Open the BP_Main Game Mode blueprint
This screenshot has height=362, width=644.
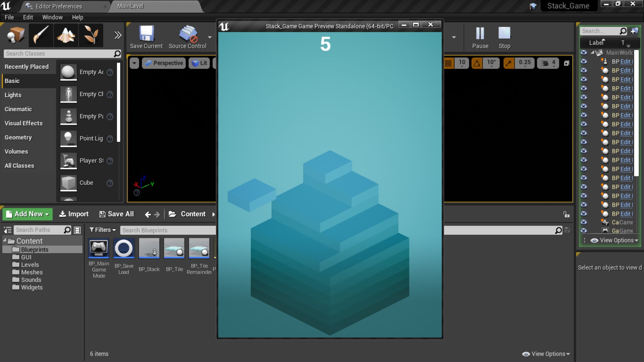click(x=99, y=248)
